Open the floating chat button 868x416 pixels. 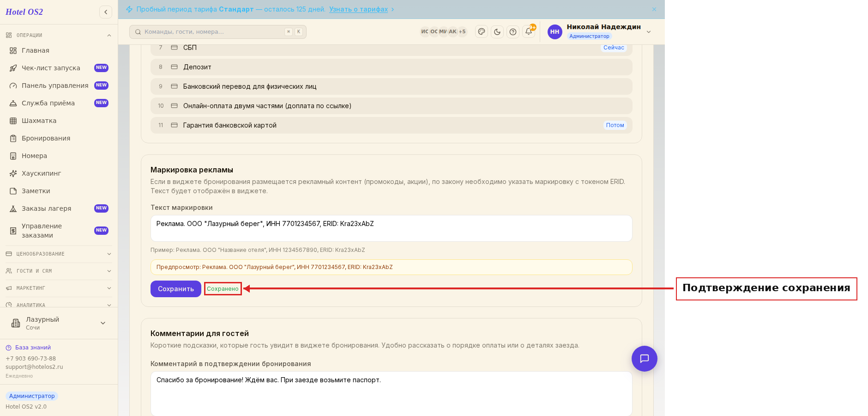pyautogui.click(x=645, y=359)
